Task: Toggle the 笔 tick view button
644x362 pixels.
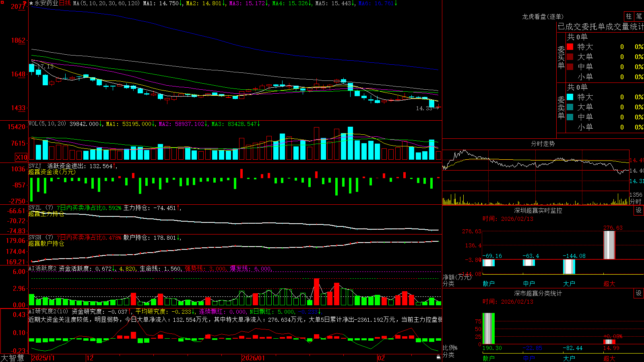Action: click(x=639, y=16)
